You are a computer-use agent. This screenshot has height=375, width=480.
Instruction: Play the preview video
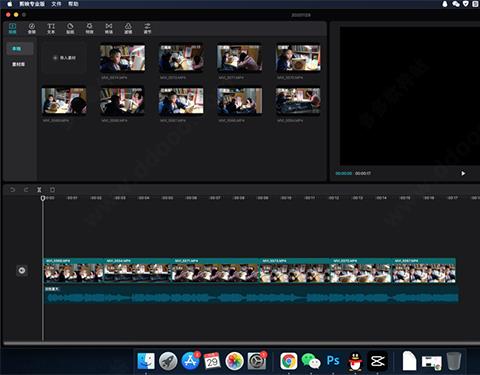click(463, 173)
